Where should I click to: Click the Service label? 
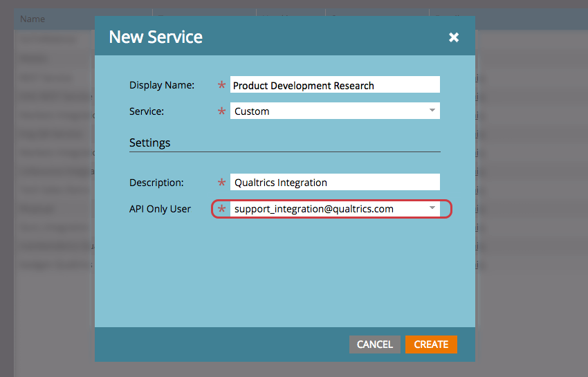(147, 111)
